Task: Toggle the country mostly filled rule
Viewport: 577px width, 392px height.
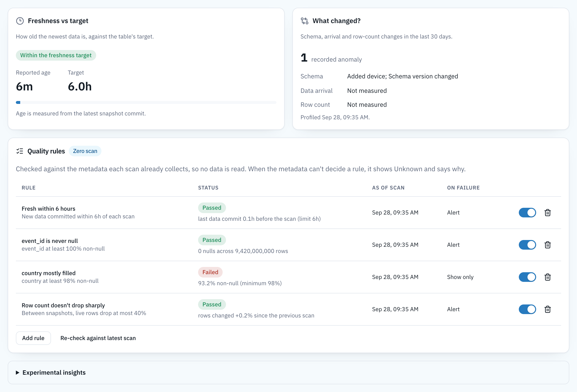Action: coord(527,277)
